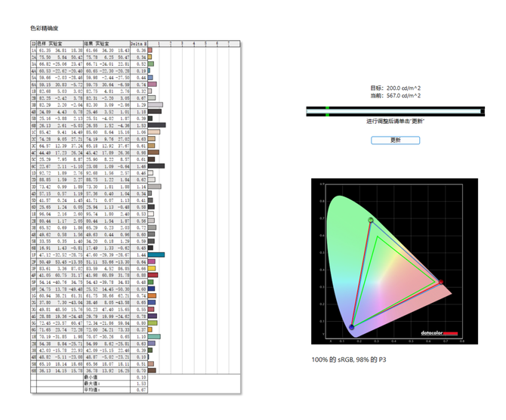506x420 pixels.
Task: Click Delta E value 0.10 in row 4H
Action: pyautogui.click(x=141, y=357)
